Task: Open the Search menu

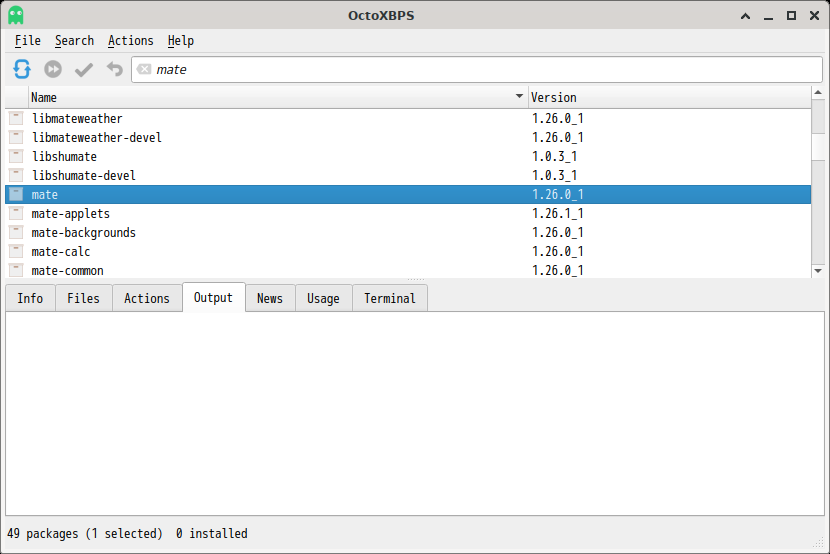Action: (x=74, y=41)
